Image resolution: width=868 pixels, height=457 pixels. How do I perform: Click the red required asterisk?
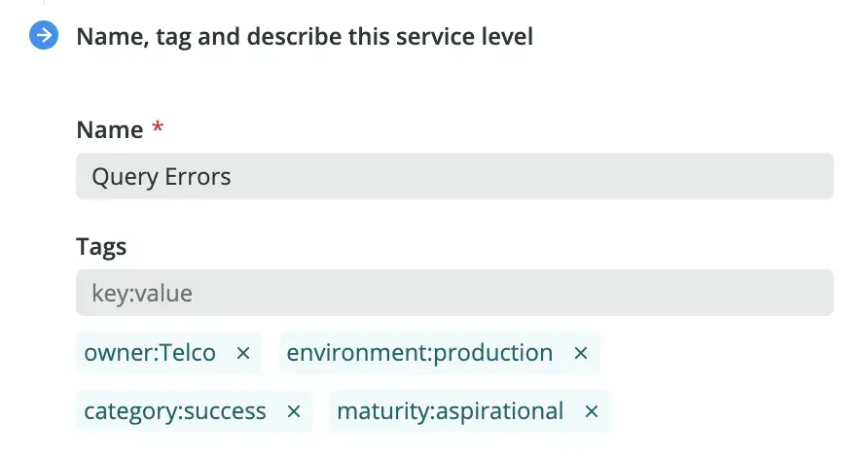click(158, 128)
